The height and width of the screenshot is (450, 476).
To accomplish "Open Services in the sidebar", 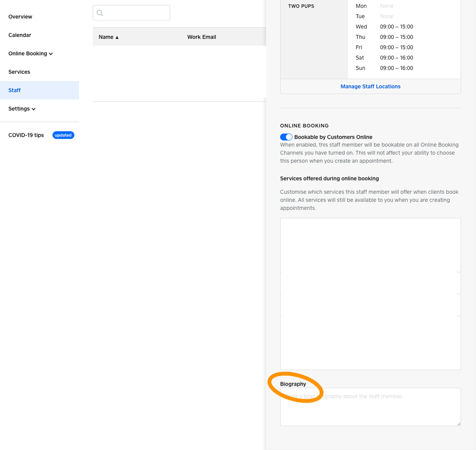I will 19,72.
